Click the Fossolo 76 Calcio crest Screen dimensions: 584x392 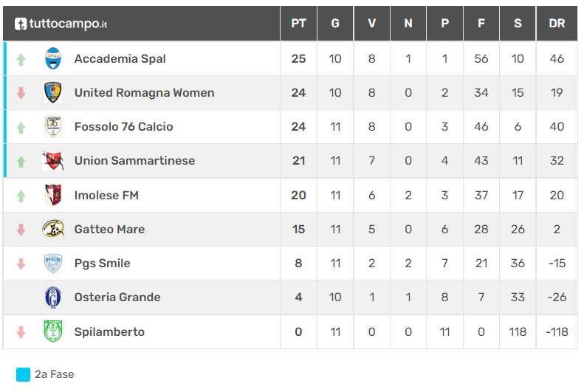(53, 126)
